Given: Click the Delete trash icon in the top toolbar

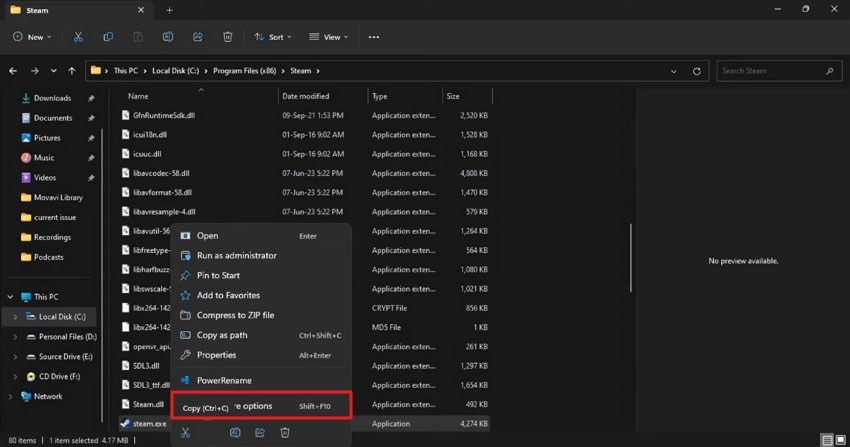Looking at the screenshot, I should [x=228, y=37].
